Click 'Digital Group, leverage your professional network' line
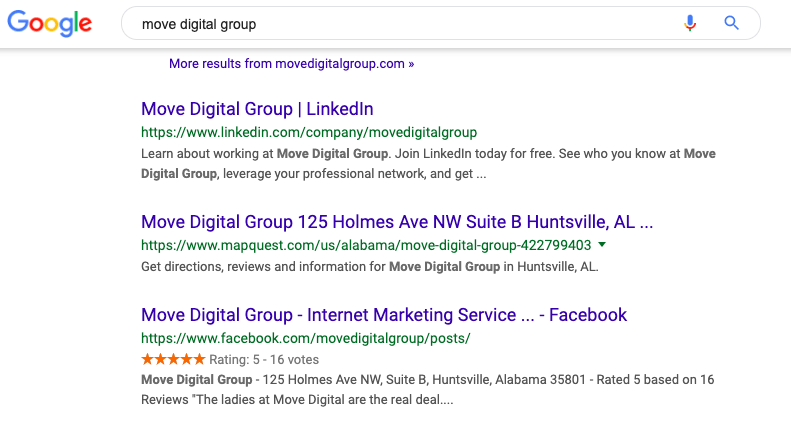The width and height of the screenshot is (791, 433). 314,174
